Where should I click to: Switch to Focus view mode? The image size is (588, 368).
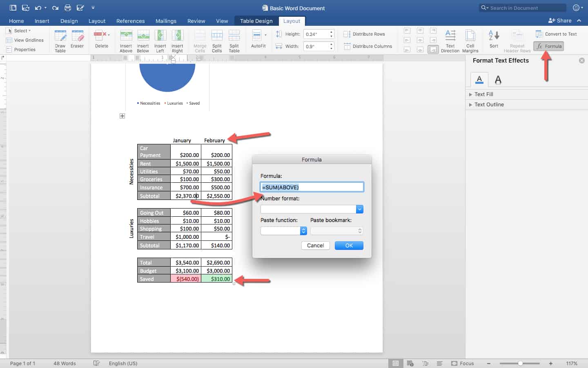pos(463,363)
